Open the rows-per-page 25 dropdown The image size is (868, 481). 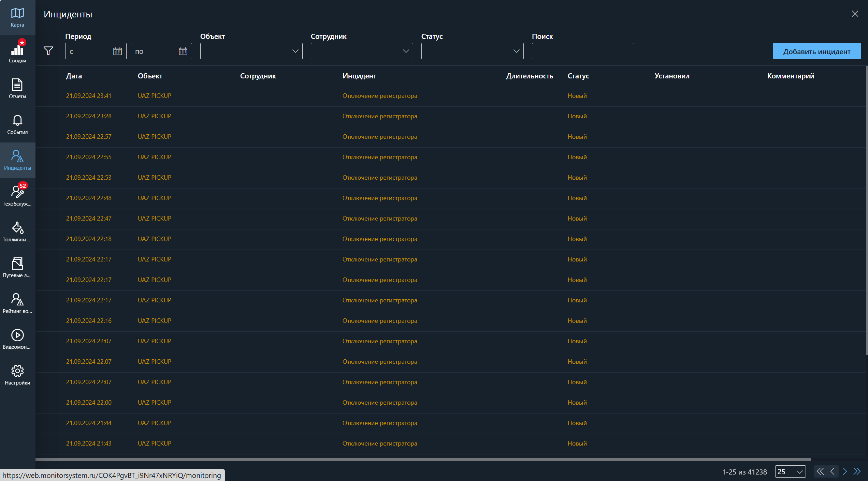click(x=790, y=471)
